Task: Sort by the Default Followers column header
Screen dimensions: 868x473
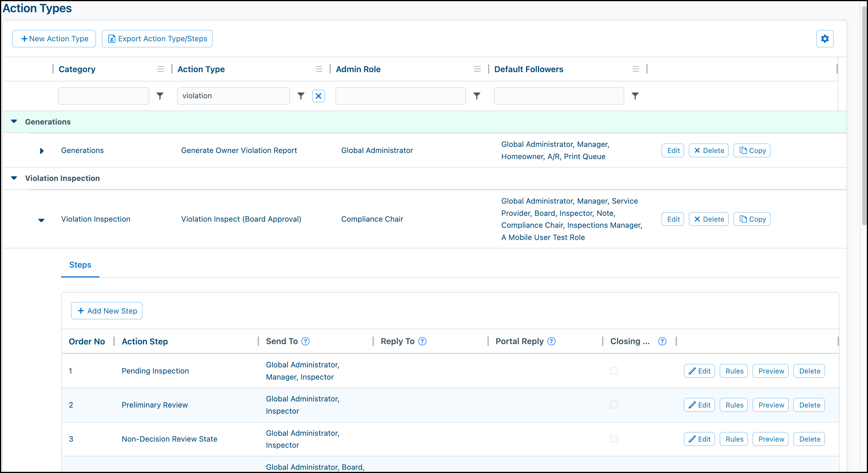Action: coord(529,69)
